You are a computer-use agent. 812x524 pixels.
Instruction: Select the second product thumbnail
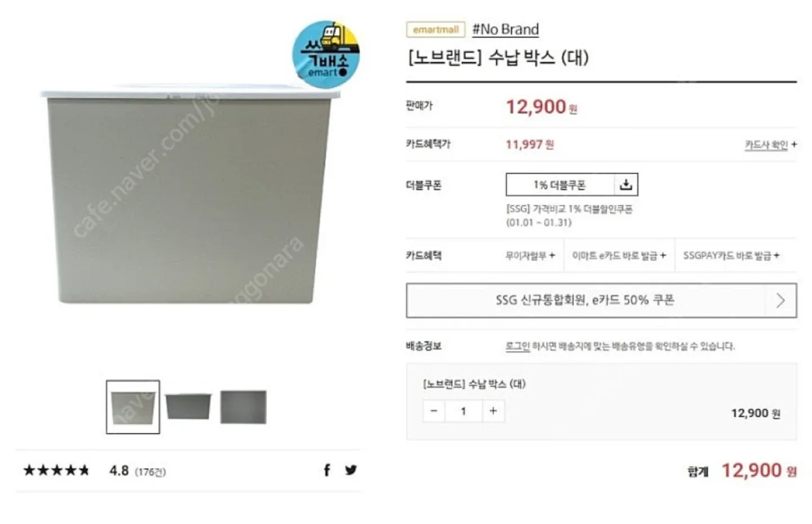[188, 406]
